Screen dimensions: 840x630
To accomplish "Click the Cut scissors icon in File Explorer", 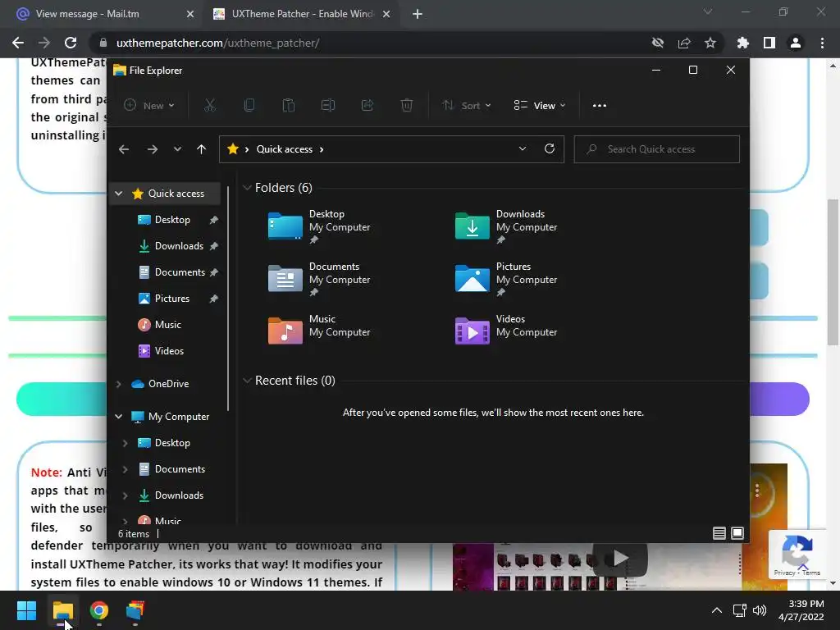I will [x=209, y=105].
